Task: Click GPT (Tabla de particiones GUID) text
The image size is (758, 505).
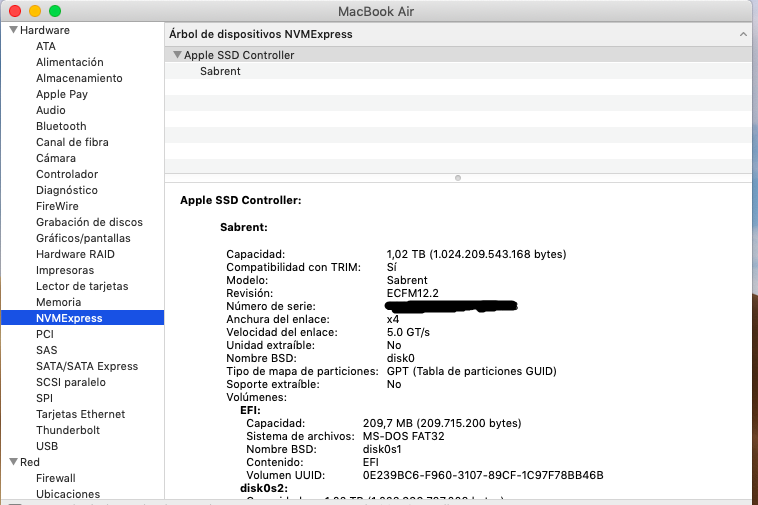Action: pyautogui.click(x=471, y=371)
